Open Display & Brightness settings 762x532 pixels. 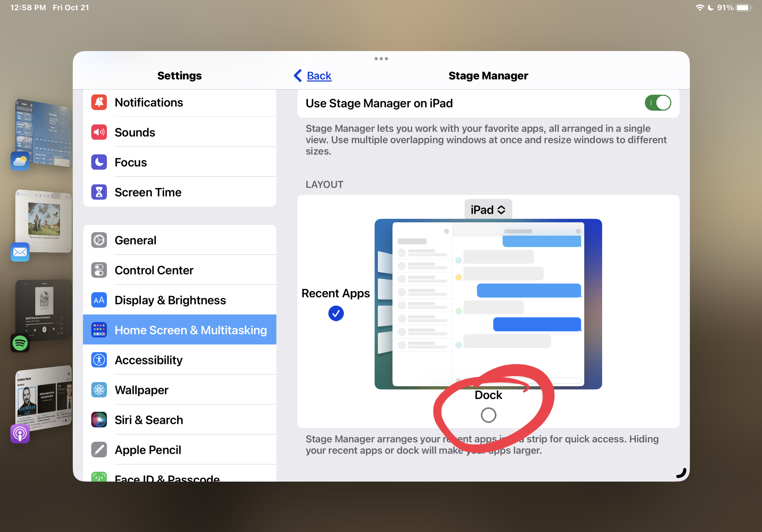click(x=180, y=300)
